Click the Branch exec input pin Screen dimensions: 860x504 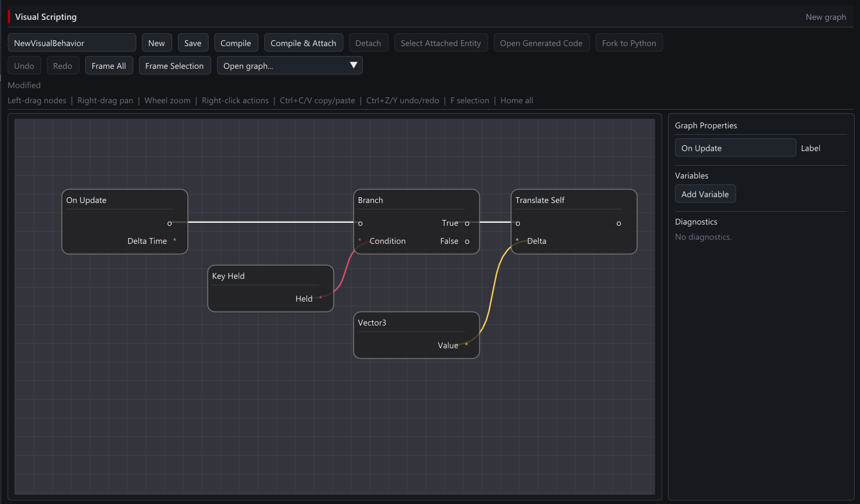click(x=361, y=223)
